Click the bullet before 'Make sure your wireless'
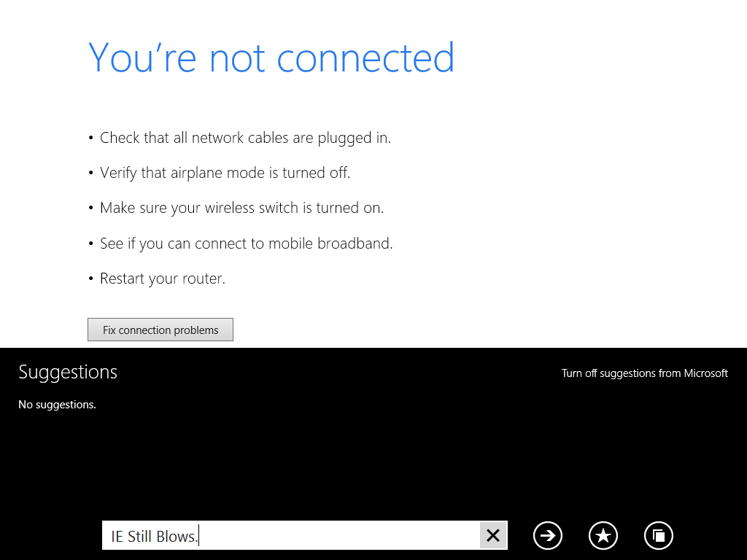747x560 pixels. [x=91, y=208]
